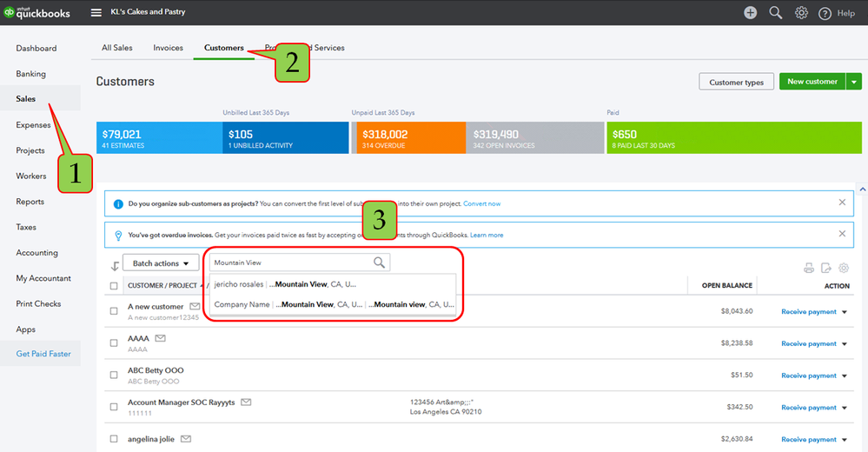Screen dimensions: 868x452
Task: Open the Settings gear in header
Action: tap(801, 13)
